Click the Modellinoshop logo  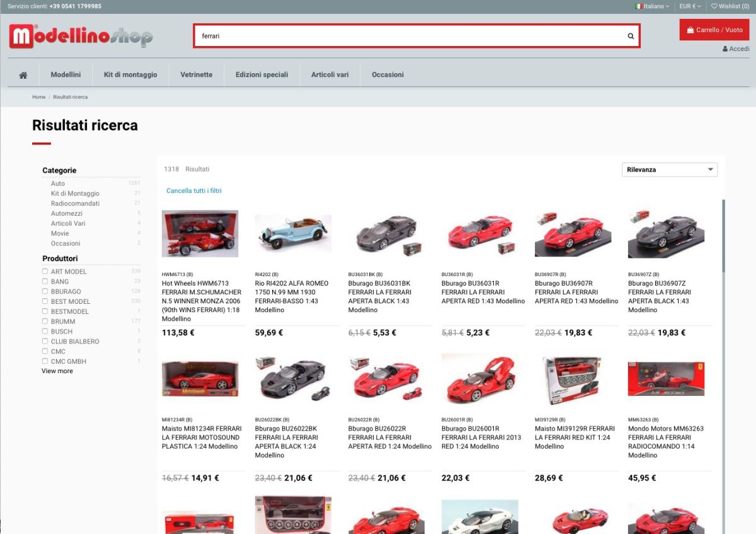(81, 37)
